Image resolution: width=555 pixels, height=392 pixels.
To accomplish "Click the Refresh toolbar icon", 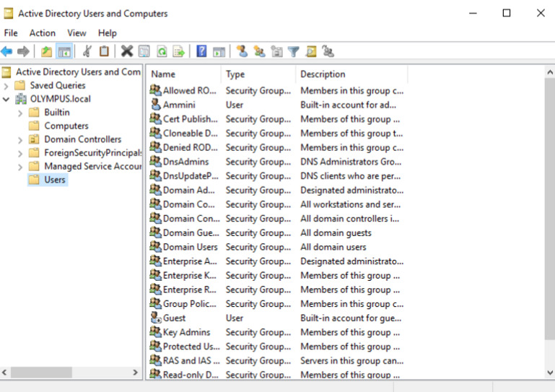I will coord(162,51).
